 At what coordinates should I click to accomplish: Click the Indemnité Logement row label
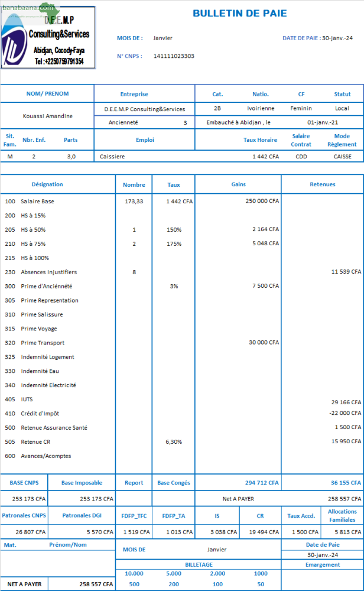click(47, 357)
